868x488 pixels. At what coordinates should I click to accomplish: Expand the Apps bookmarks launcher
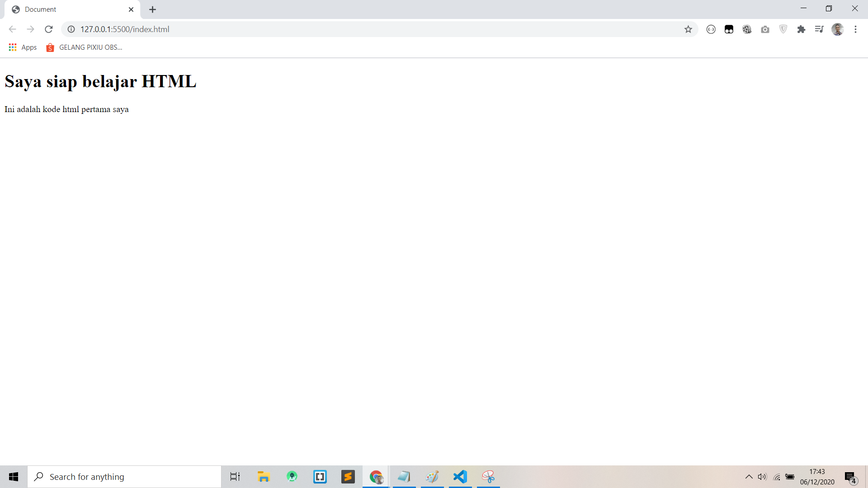pos(22,47)
